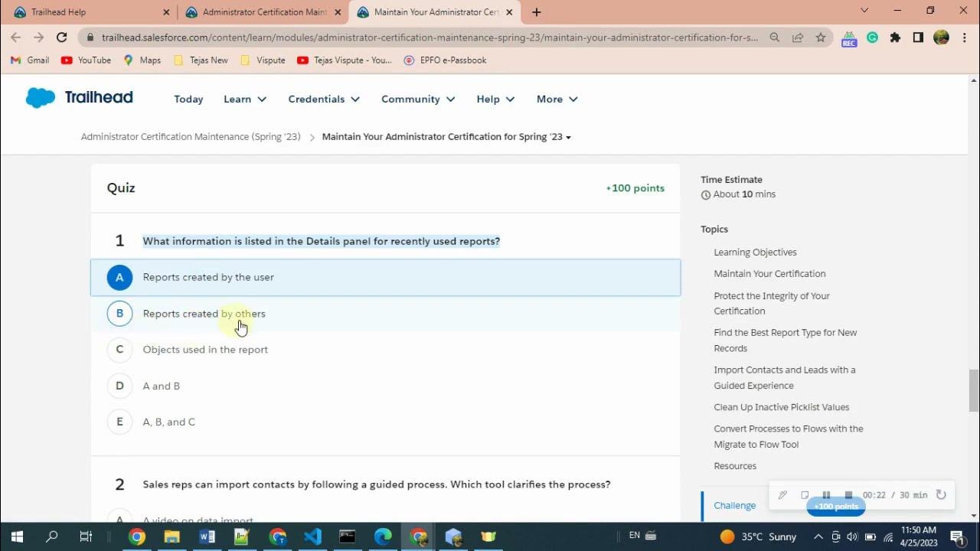
Task: Reload the current page
Action: [x=62, y=37]
